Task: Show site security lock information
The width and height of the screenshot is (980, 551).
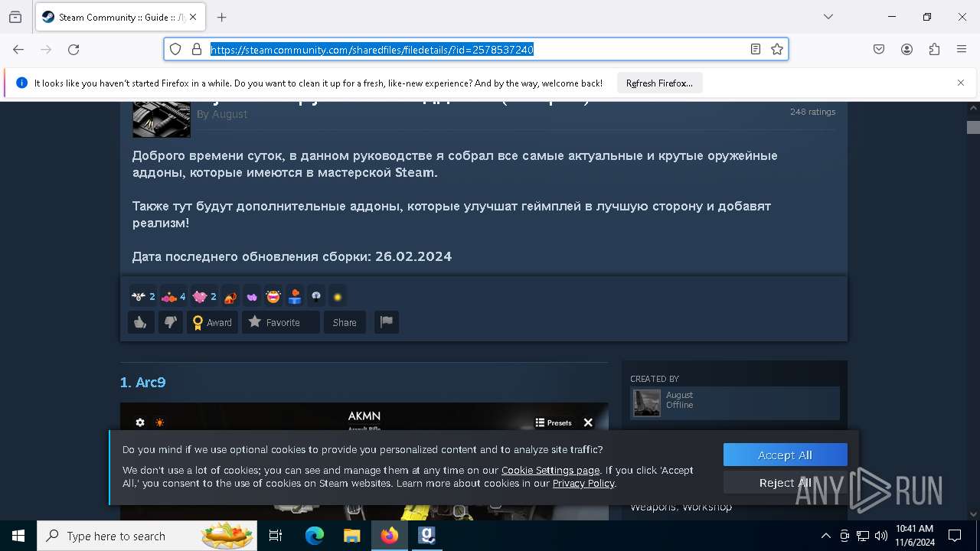Action: click(197, 49)
